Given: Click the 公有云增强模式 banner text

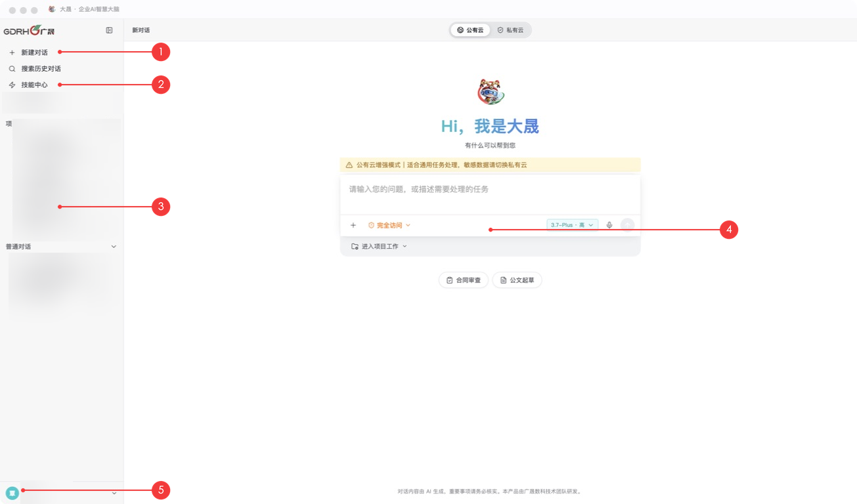Looking at the screenshot, I should click(441, 165).
